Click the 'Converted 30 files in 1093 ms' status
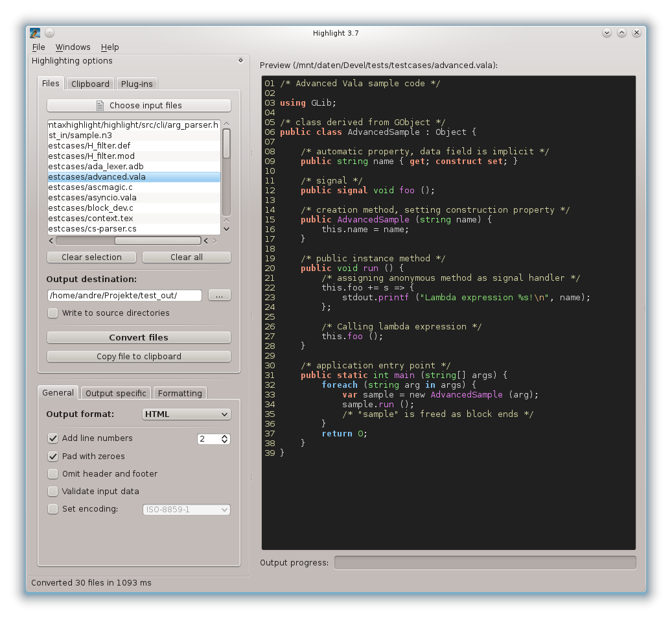The image size is (672, 618). pyautogui.click(x=91, y=583)
